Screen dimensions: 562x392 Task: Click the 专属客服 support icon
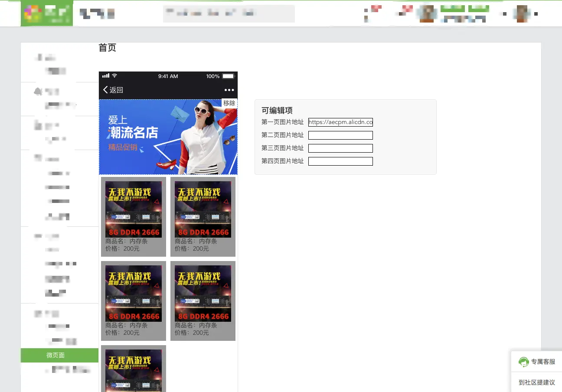[524, 362]
